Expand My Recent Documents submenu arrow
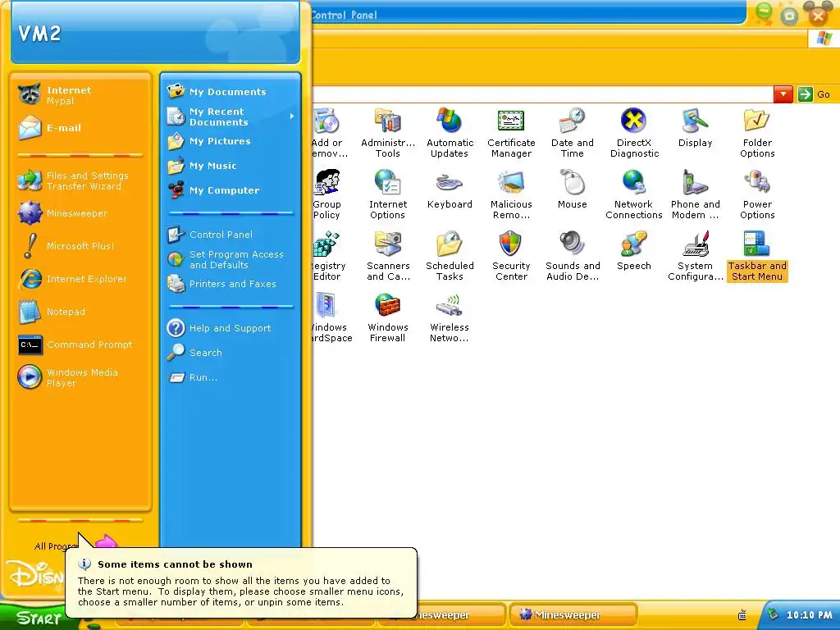 292,116
